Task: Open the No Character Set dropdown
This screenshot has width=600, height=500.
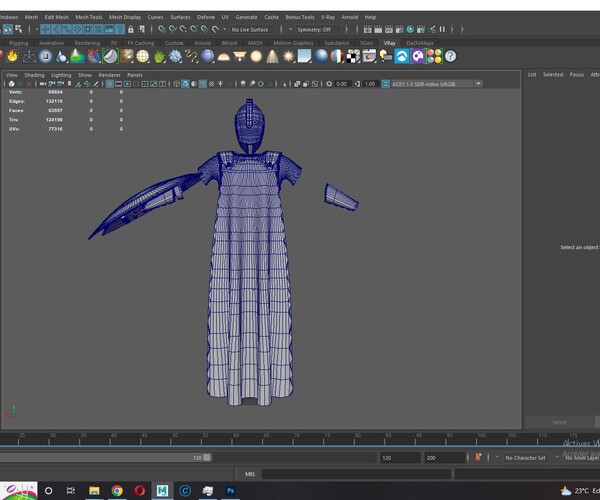Action: click(525, 458)
